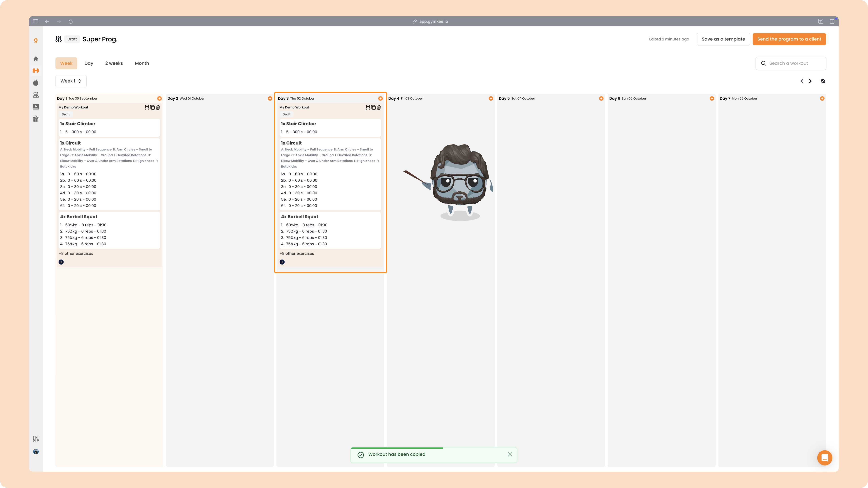Viewport: 868px width, 488px height.
Task: Add exercise with plus under Day 1 workout
Action: coord(61,262)
